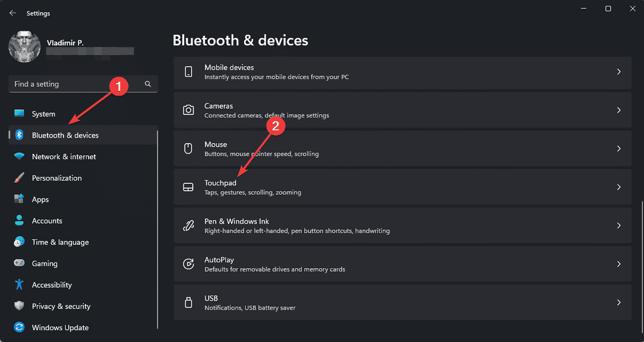Click the System icon in sidebar

point(19,113)
